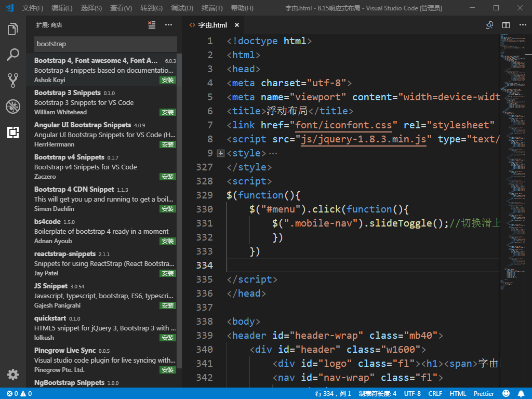Screen dimensions: 532x399
Task: Select the Extensions view icon
Action: coord(13,132)
